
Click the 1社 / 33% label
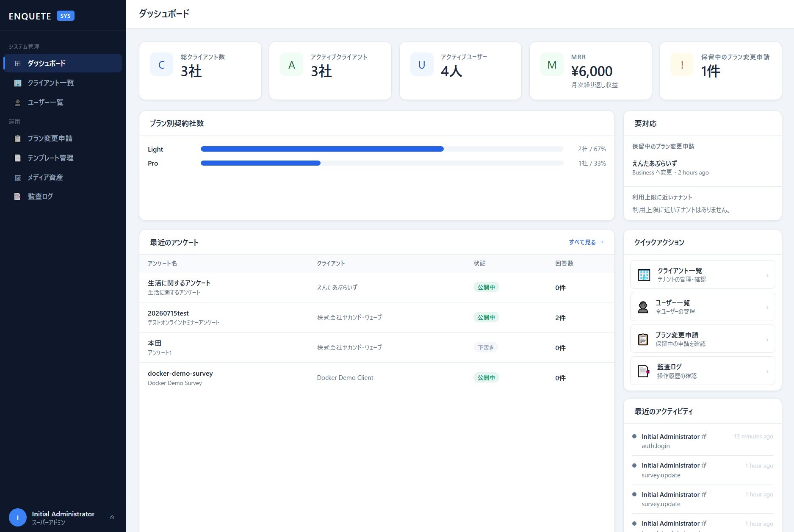point(592,163)
